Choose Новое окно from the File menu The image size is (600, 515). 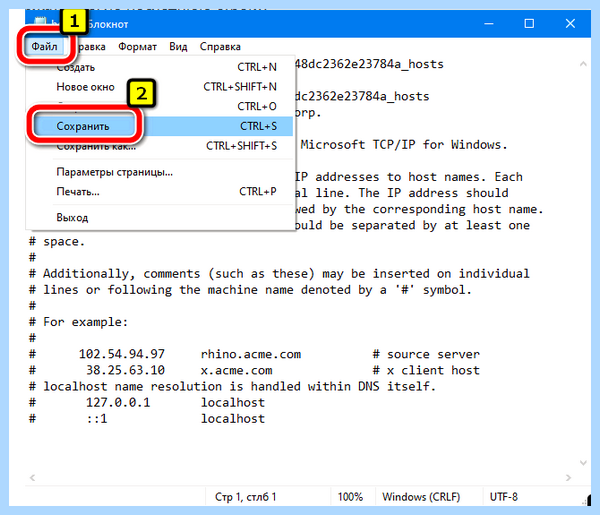tap(160, 87)
